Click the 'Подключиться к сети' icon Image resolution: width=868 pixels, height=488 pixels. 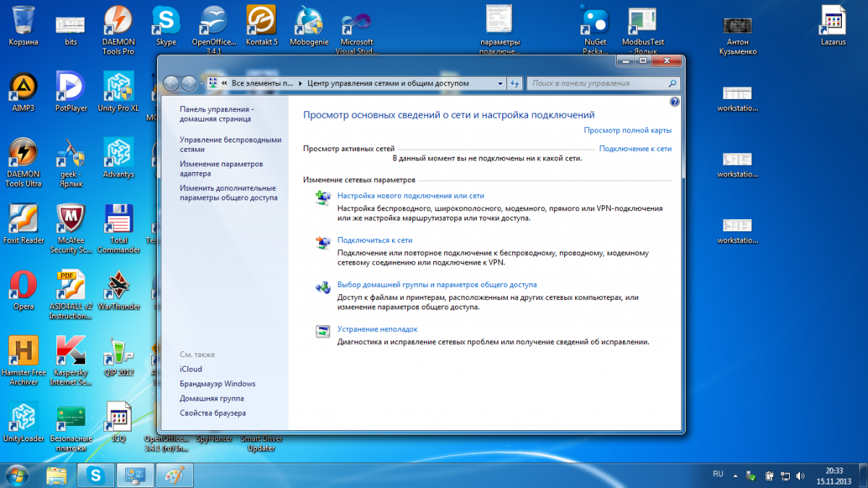click(x=323, y=242)
